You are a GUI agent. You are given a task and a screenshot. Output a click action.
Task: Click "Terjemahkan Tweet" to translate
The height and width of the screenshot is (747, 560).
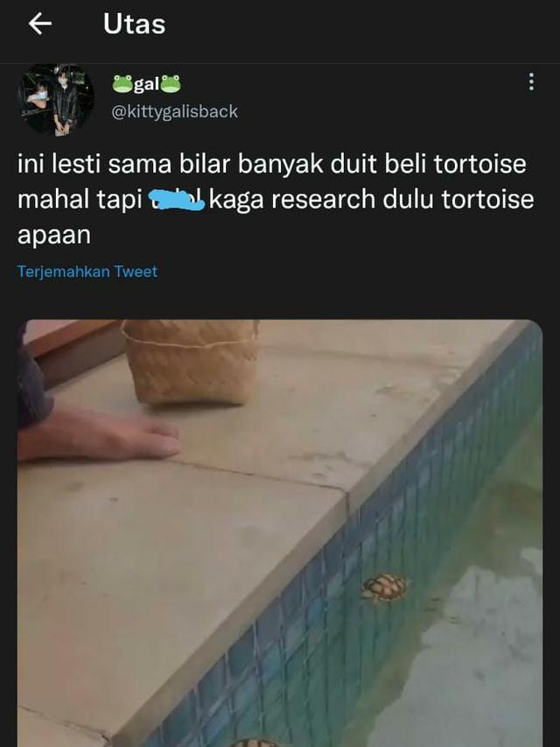(87, 271)
